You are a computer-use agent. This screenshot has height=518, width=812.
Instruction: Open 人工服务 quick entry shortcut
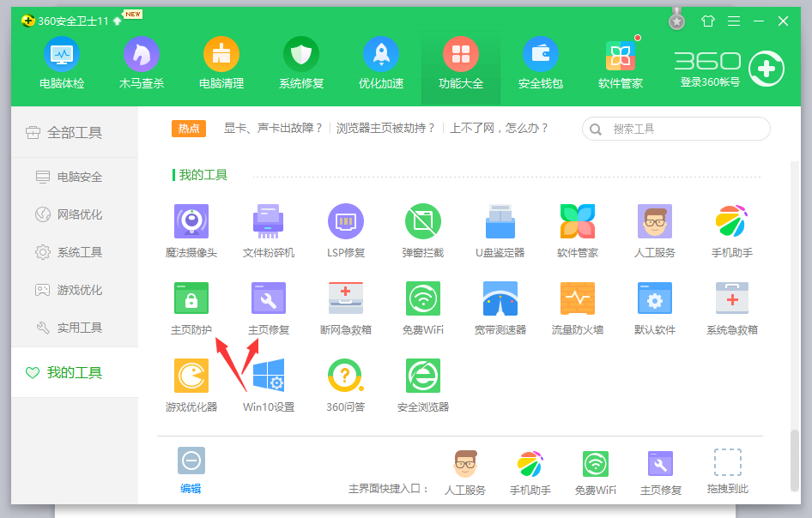point(465,473)
